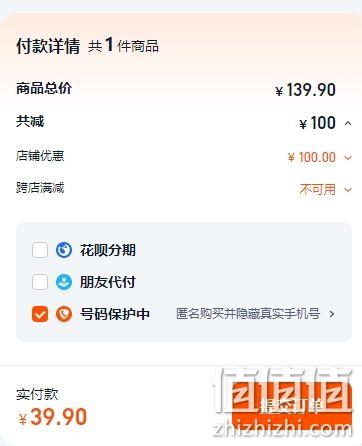Image resolution: width=362 pixels, height=446 pixels.
Task: Tick the 朋友代付 checkbox
Action: 40,282
